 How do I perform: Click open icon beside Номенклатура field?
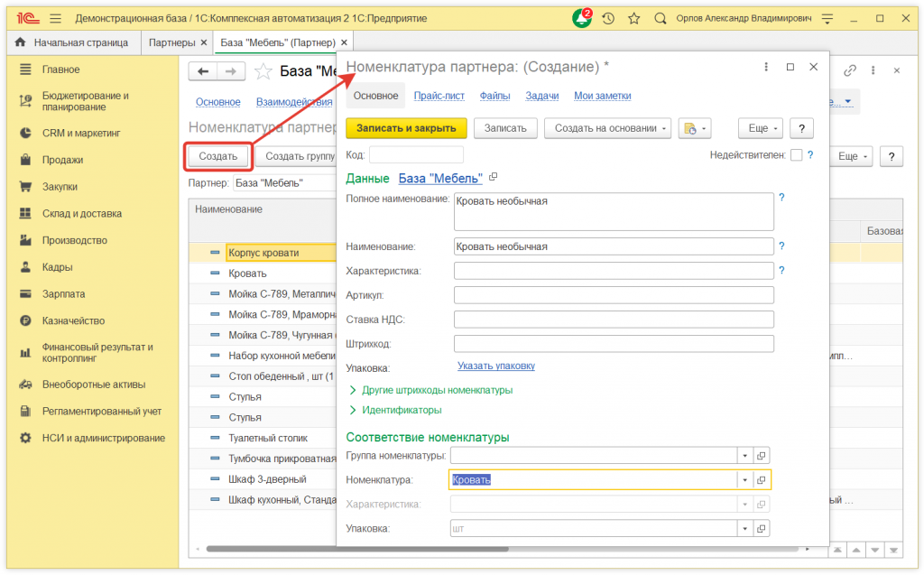point(761,480)
